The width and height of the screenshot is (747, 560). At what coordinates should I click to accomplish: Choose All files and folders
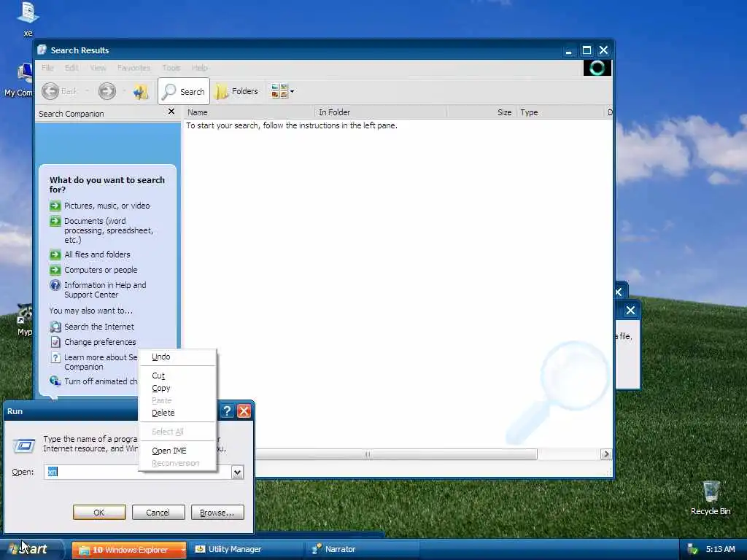click(97, 254)
